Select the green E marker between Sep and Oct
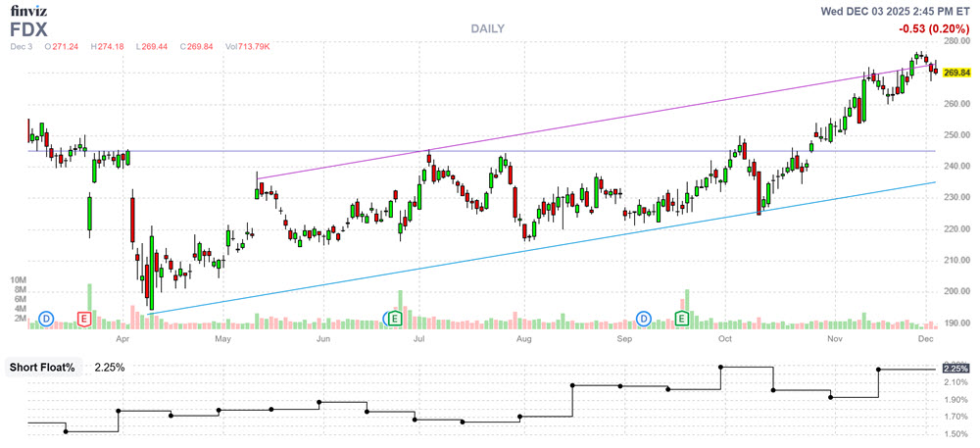The width and height of the screenshot is (980, 448). pos(682,319)
